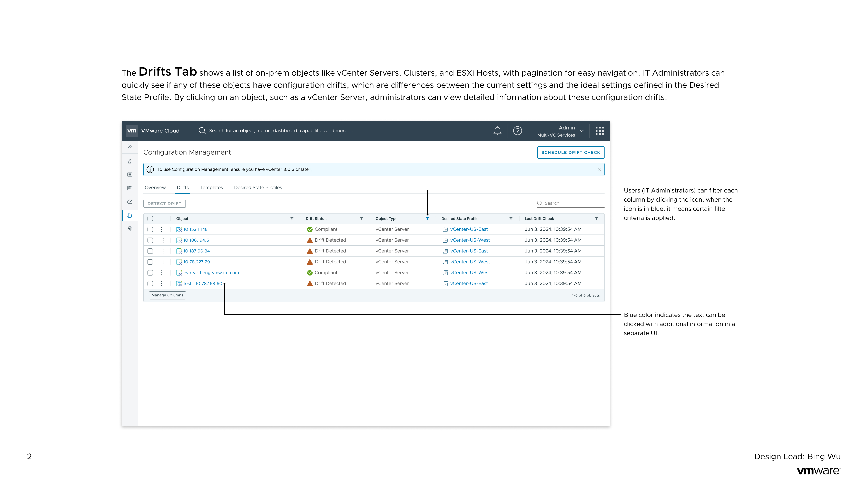Viewport: 868px width, 488px height.
Task: Click profile icon beside vCenter-US-East last row
Action: 446,284
